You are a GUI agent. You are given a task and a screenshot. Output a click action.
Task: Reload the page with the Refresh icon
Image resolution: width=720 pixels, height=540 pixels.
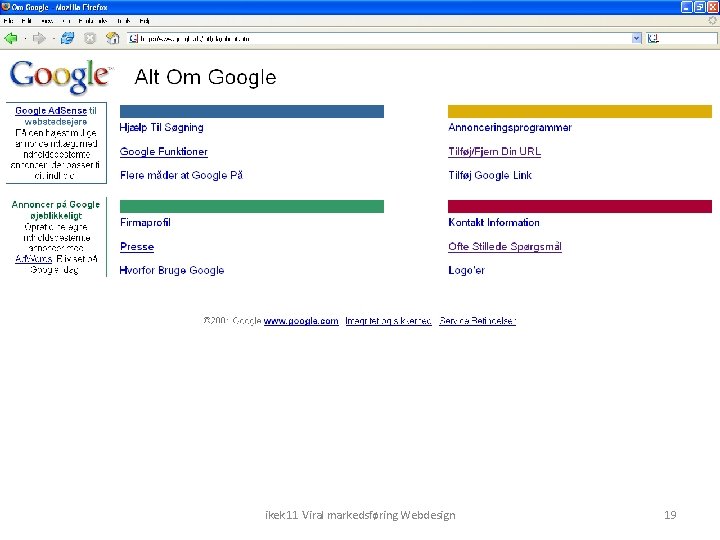click(68, 39)
